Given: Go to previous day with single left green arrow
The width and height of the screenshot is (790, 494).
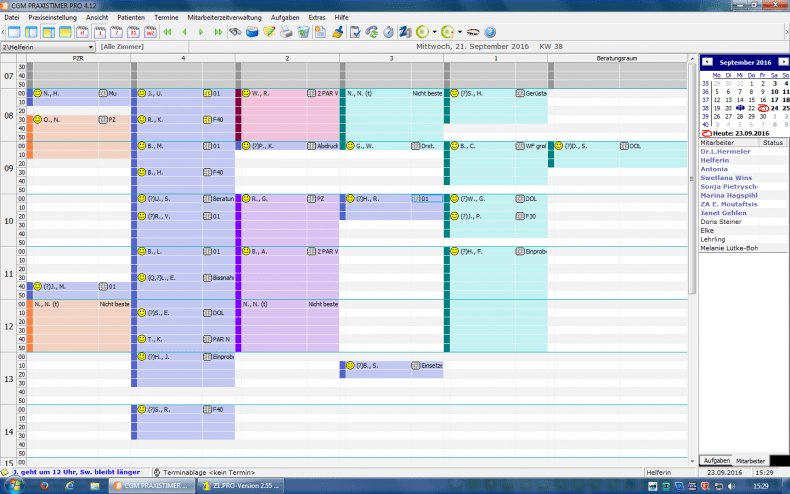Looking at the screenshot, I should 184,32.
